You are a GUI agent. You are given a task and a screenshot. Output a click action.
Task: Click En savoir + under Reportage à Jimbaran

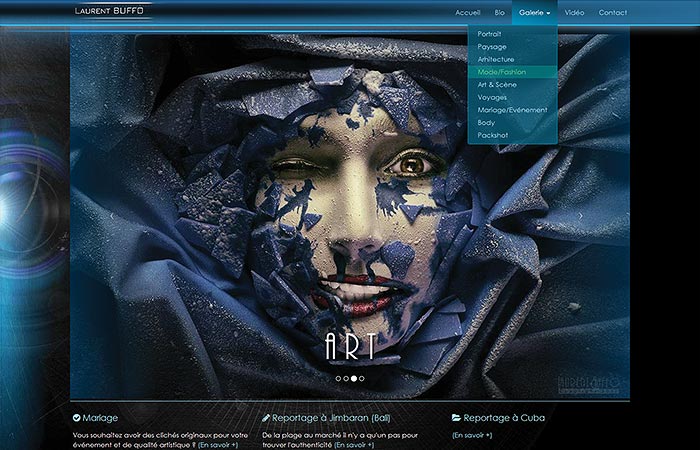pyautogui.click(x=354, y=445)
